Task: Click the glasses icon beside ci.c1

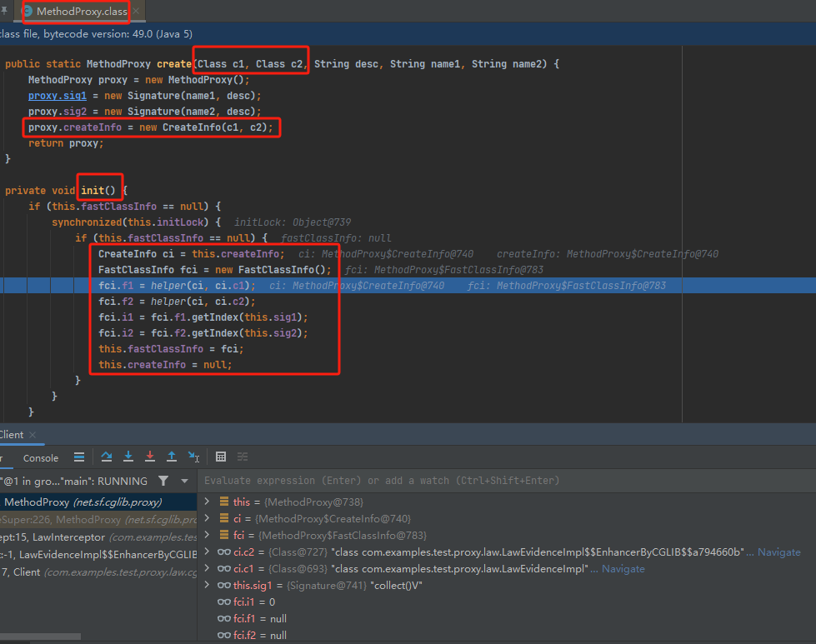Action: click(224, 569)
